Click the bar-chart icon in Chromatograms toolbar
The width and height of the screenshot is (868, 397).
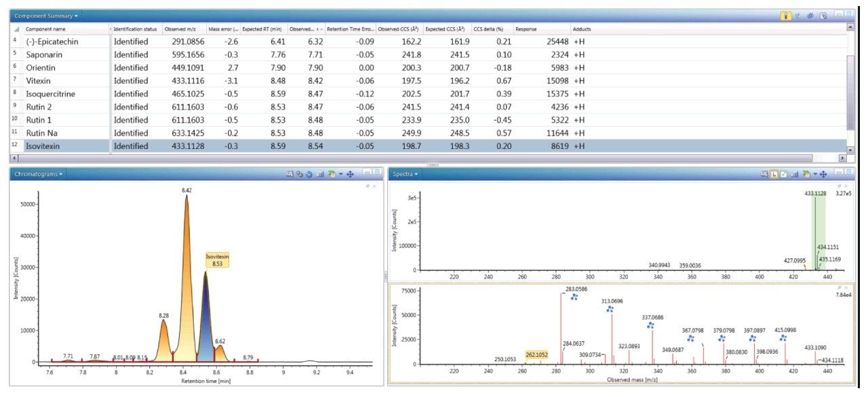pyautogui.click(x=320, y=174)
